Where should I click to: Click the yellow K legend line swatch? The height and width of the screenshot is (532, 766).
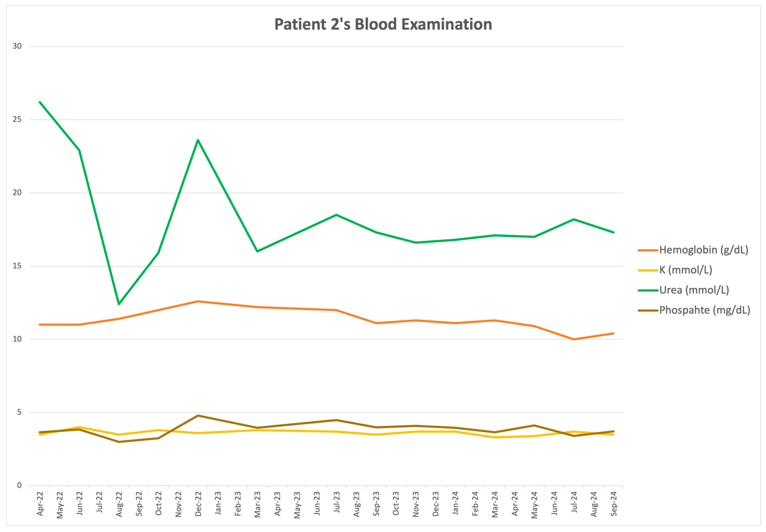[648, 270]
